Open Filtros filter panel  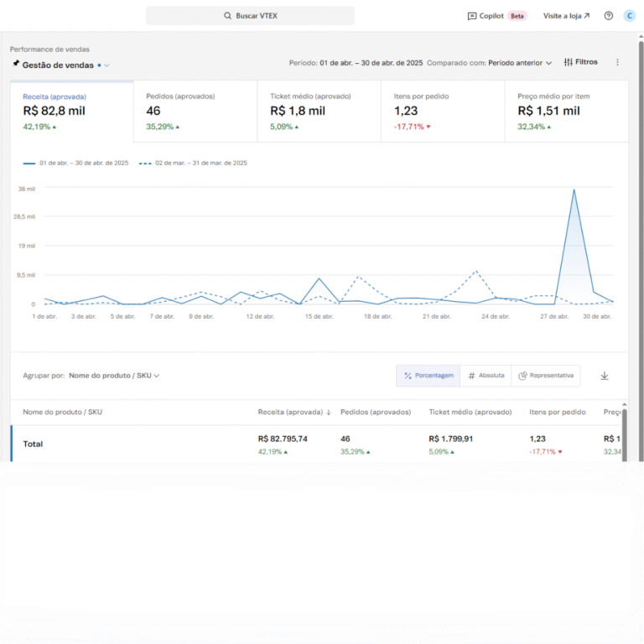pos(581,63)
